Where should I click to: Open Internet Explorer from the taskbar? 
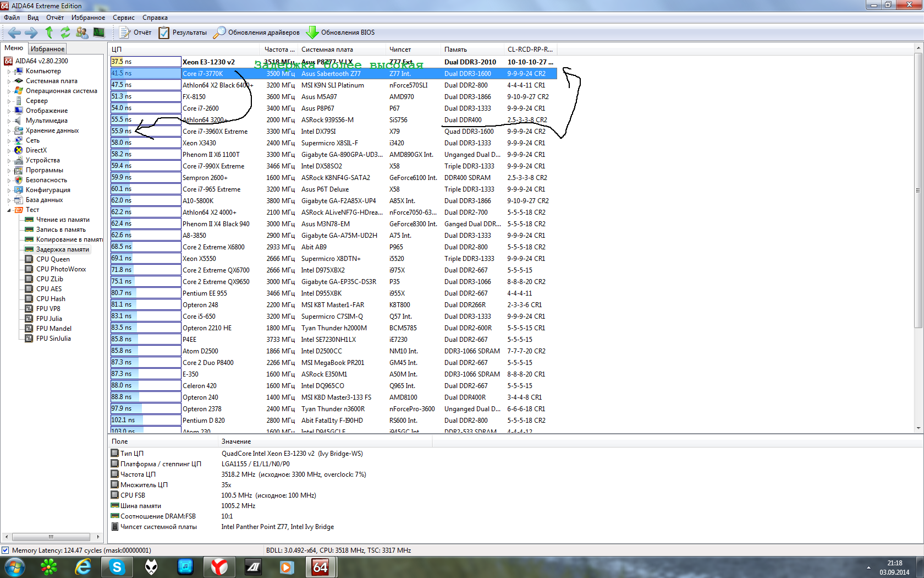click(83, 567)
